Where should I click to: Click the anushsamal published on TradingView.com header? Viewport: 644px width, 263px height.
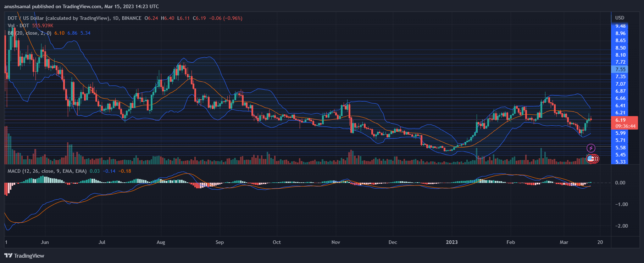point(82,6)
